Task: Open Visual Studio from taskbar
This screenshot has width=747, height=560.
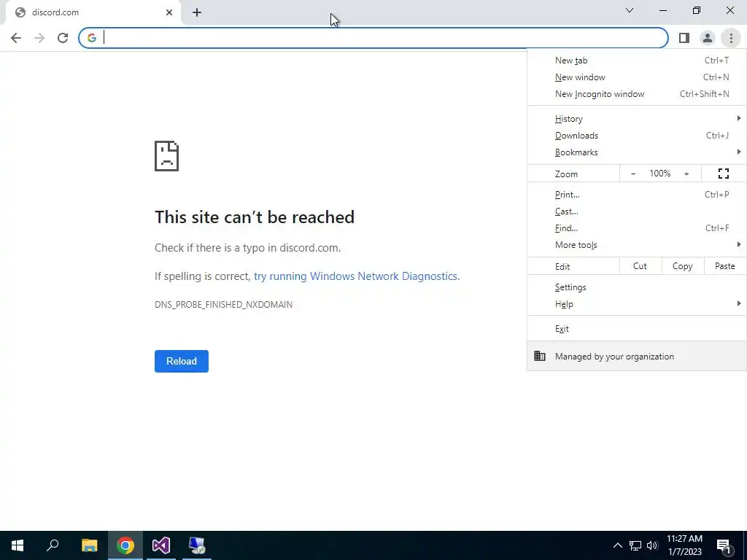Action: tap(161, 545)
